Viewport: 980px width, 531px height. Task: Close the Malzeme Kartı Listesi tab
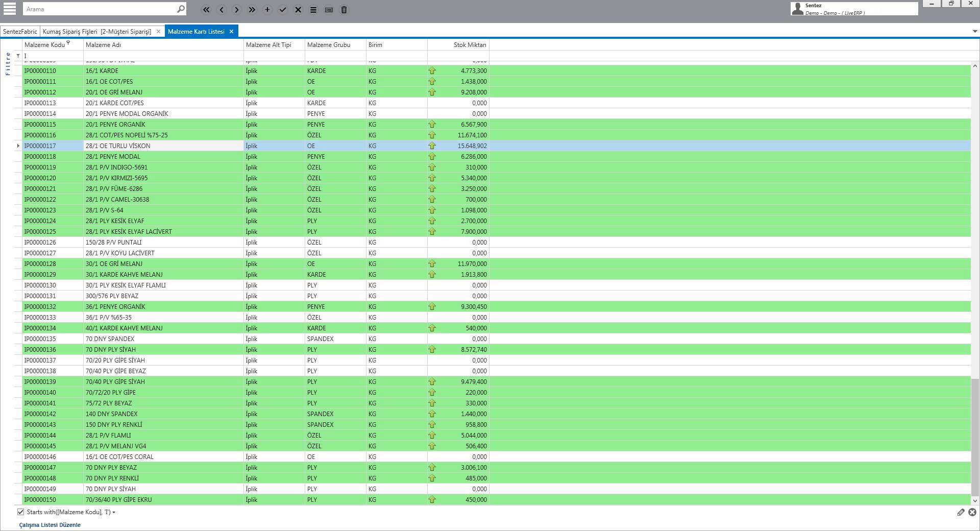coord(231,32)
